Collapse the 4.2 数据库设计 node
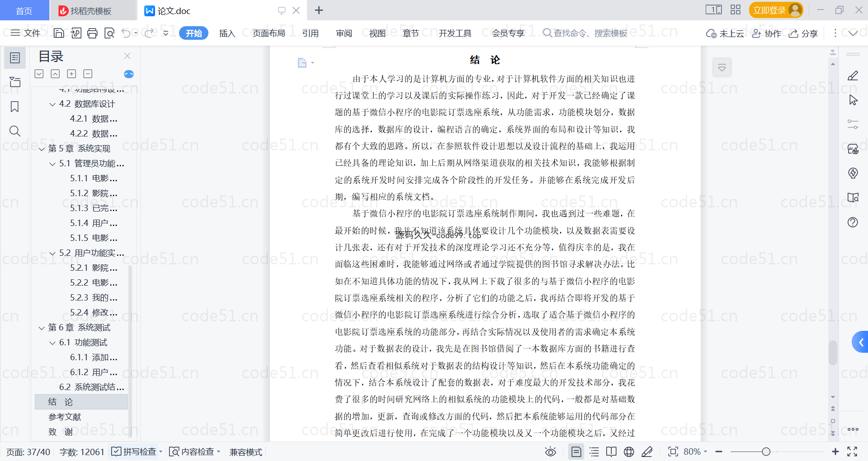The image size is (868, 461). tap(52, 104)
